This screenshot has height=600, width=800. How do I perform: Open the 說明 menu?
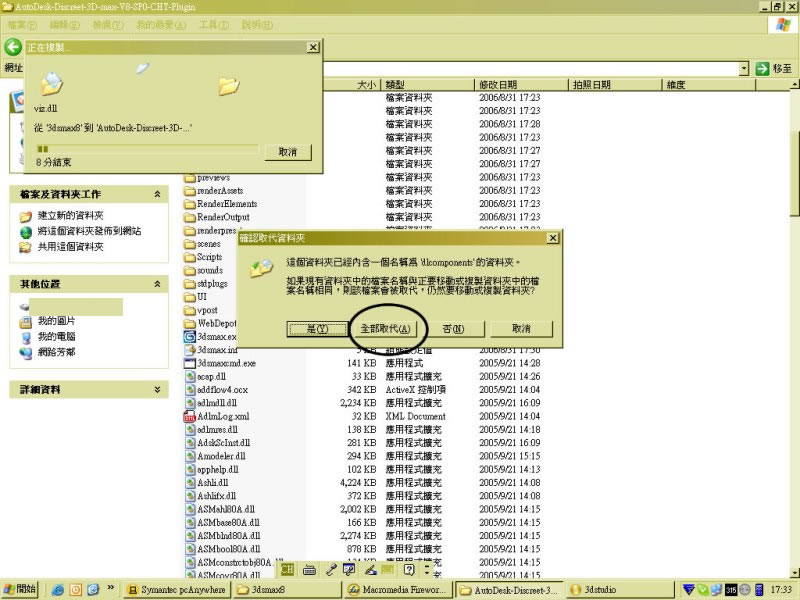pos(257,25)
